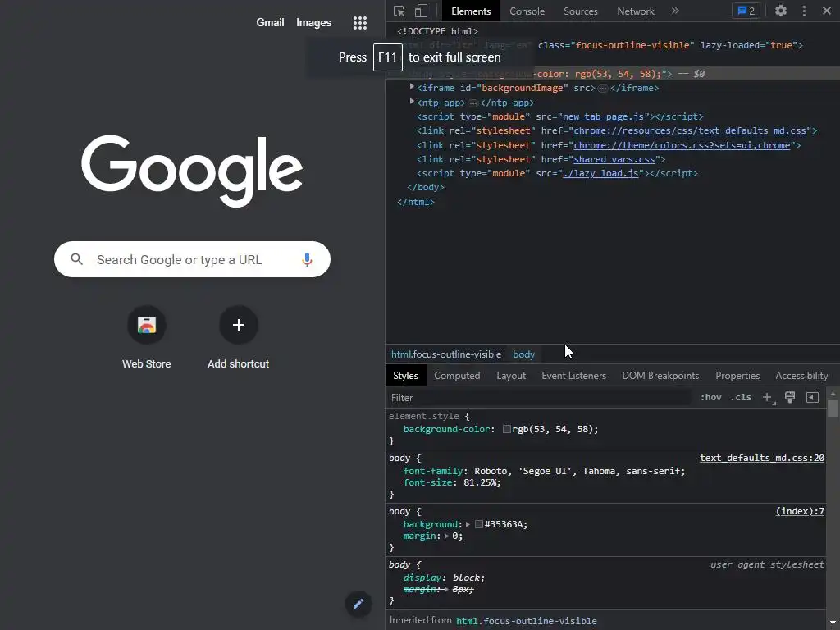Image resolution: width=840 pixels, height=630 pixels.
Task: Open the Images link
Action: (314, 22)
